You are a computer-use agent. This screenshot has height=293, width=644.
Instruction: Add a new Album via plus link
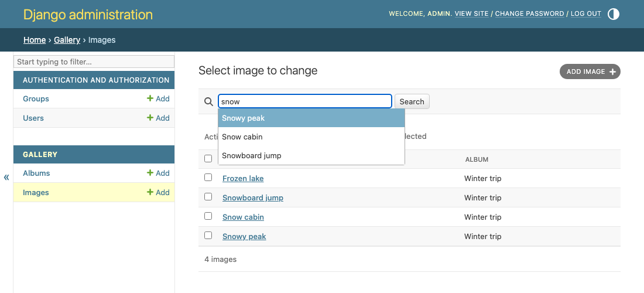tap(158, 173)
